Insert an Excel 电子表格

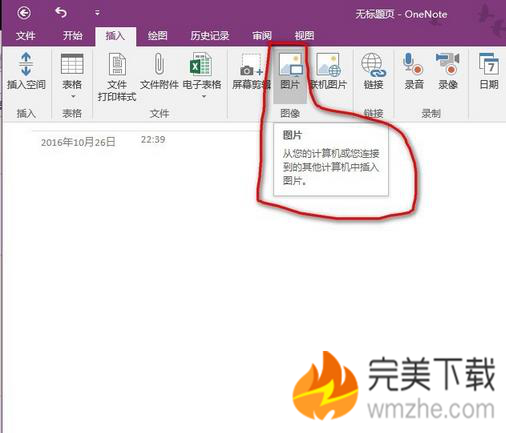(202, 71)
